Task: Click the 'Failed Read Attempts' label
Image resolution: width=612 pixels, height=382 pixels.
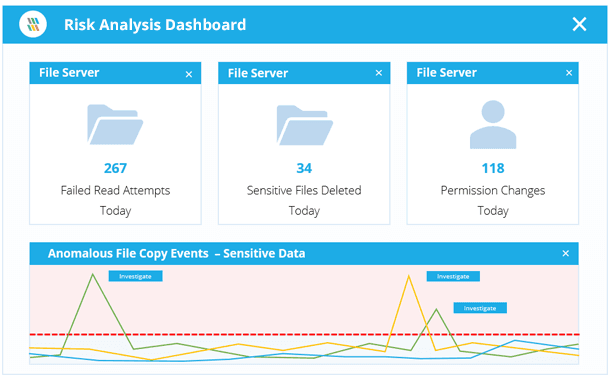Action: coord(116,191)
